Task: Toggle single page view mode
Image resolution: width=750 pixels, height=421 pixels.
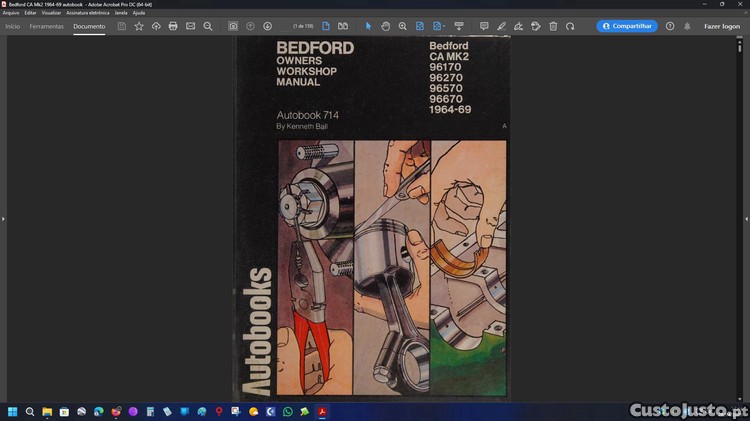Action: (326, 26)
